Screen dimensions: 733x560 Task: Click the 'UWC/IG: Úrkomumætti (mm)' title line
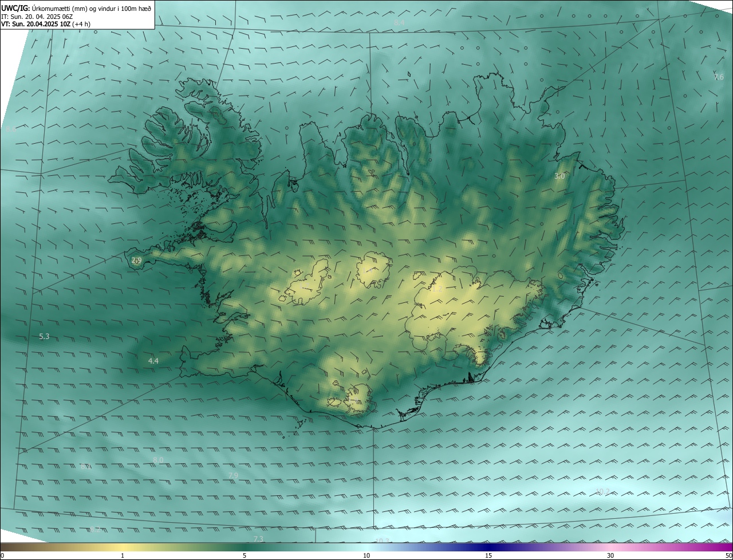coord(76,8)
